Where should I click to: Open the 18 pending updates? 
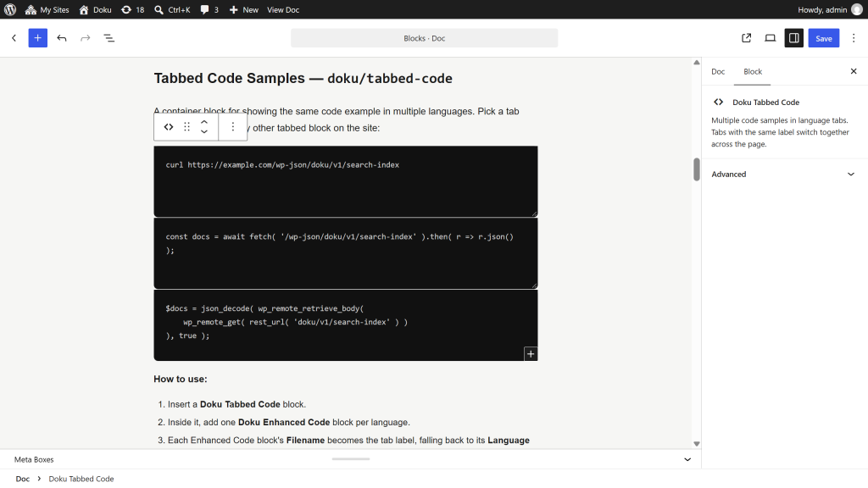point(133,9)
